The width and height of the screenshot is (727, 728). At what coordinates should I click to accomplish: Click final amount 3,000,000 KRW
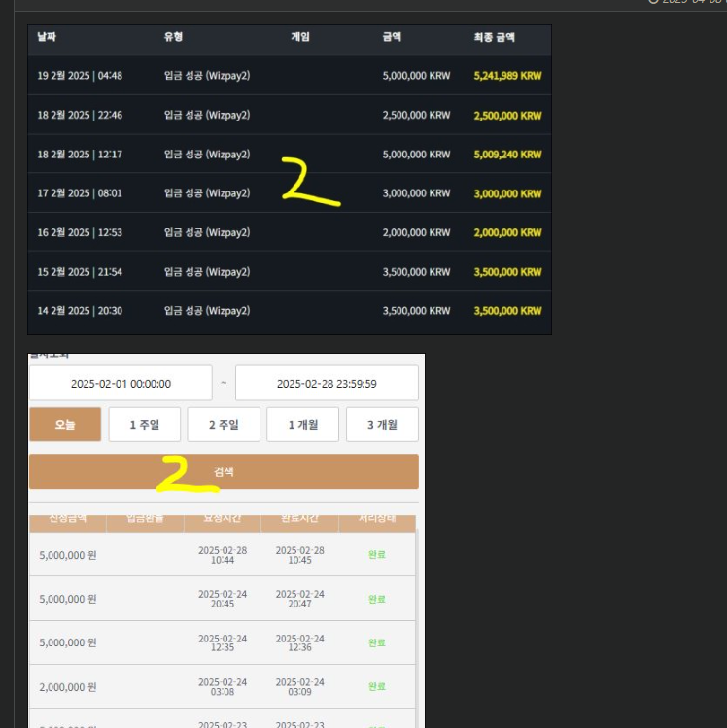pos(508,193)
